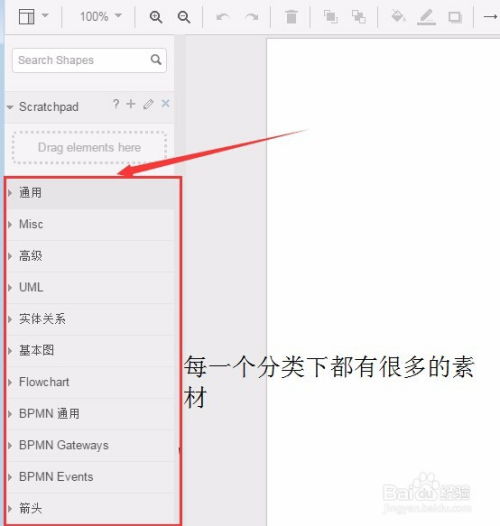
Task: Click the undo arrow icon
Action: point(223,16)
